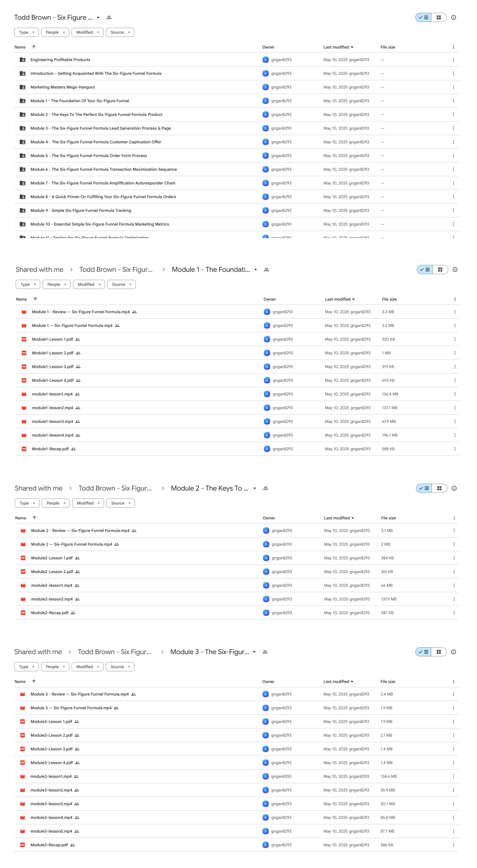Open more options for Engineering Profitable Products folder

(x=453, y=60)
